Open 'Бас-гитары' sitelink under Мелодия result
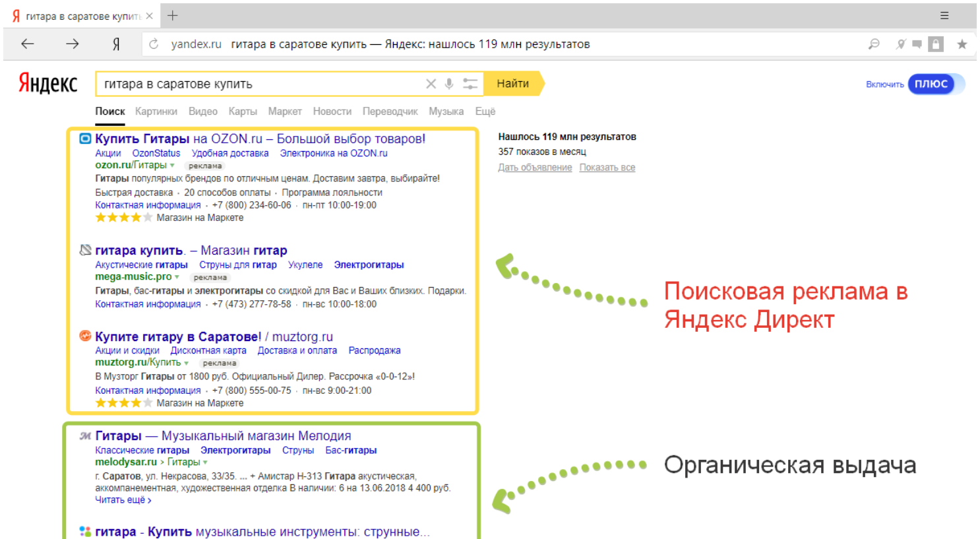Screen dimensions: 980x539 click(x=351, y=450)
